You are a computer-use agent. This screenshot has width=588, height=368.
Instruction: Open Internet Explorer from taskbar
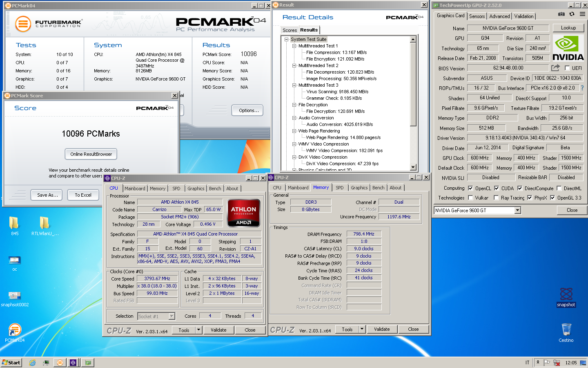click(32, 363)
